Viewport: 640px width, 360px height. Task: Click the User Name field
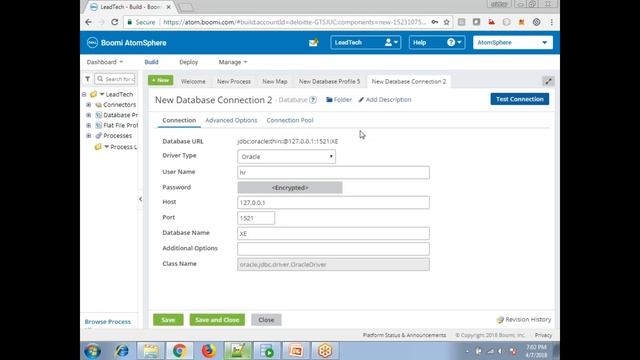[x=333, y=172]
